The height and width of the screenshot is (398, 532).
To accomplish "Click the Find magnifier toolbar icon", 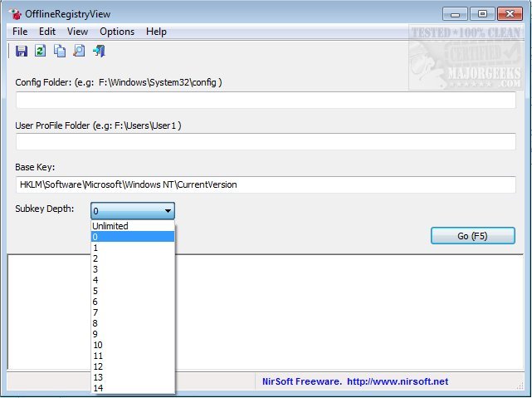I will coord(79,52).
